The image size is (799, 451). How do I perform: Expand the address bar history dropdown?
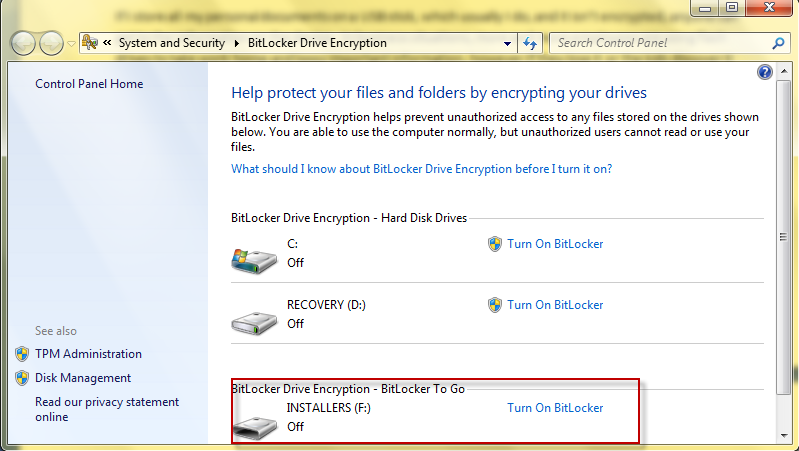(x=507, y=43)
